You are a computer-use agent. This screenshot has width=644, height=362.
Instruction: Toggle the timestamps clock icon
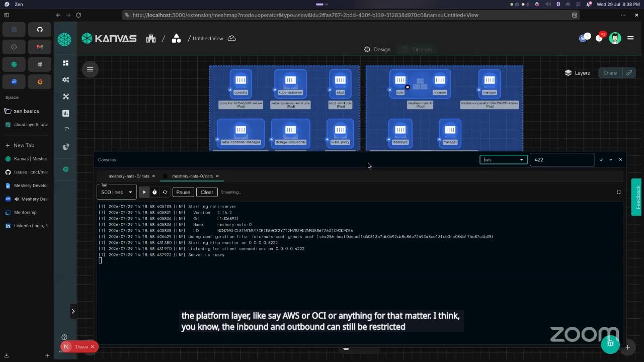(154, 192)
